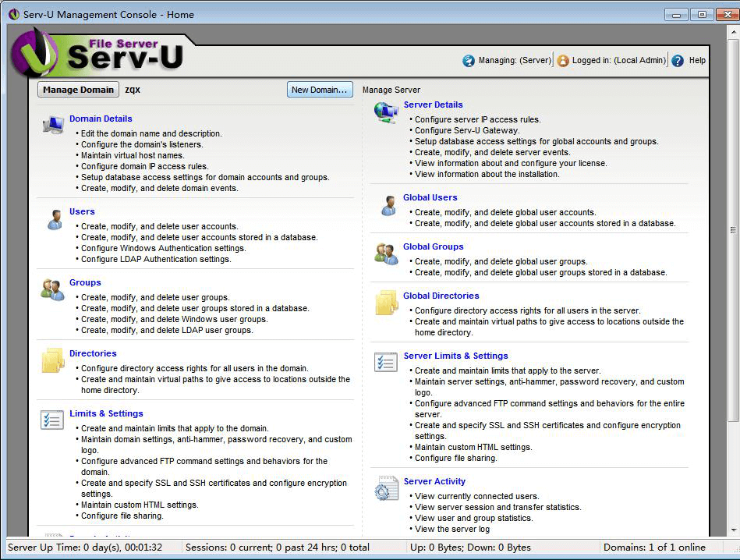Screen dimensions: 740x560
Task: Click the zqx domain name
Action: click(x=133, y=90)
